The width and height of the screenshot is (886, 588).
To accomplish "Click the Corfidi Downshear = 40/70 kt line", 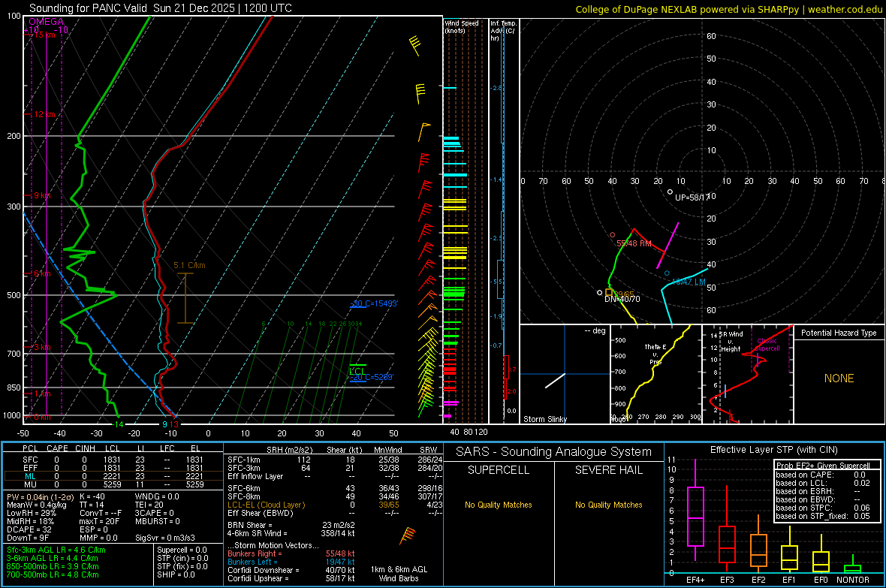I will (291, 570).
